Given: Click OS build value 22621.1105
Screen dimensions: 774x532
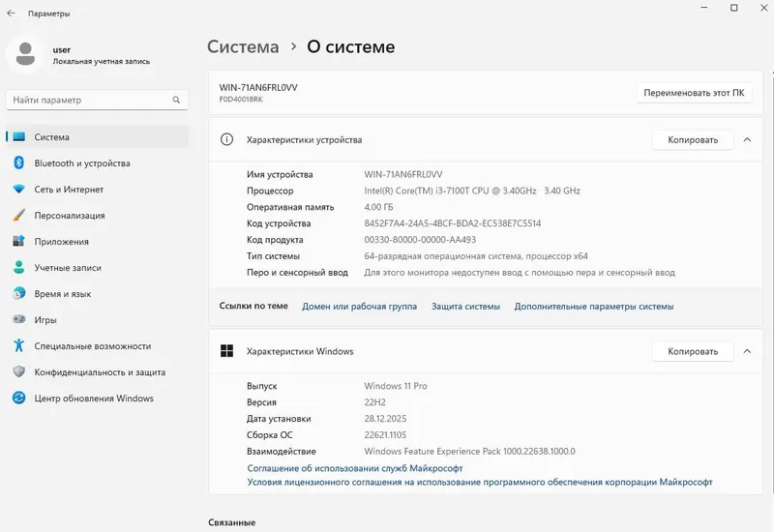Looking at the screenshot, I should 385,434.
